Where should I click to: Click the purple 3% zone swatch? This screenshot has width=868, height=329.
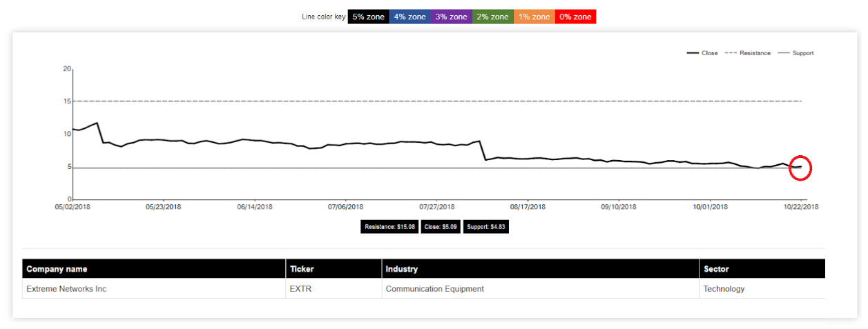[451, 17]
